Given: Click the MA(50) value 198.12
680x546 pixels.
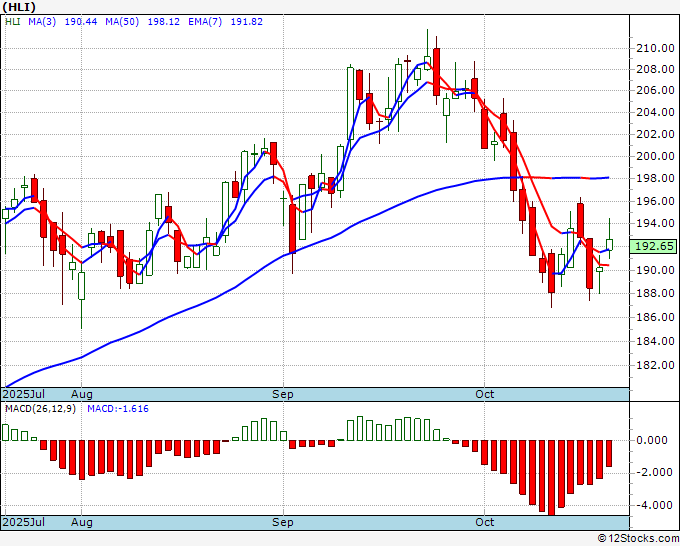Looking at the screenshot, I should pos(163,22).
